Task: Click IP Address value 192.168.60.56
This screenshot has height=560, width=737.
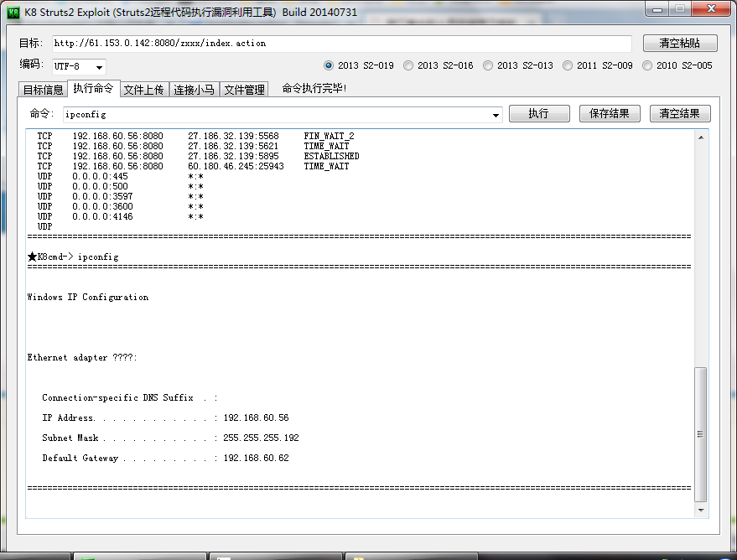Action: click(x=257, y=417)
